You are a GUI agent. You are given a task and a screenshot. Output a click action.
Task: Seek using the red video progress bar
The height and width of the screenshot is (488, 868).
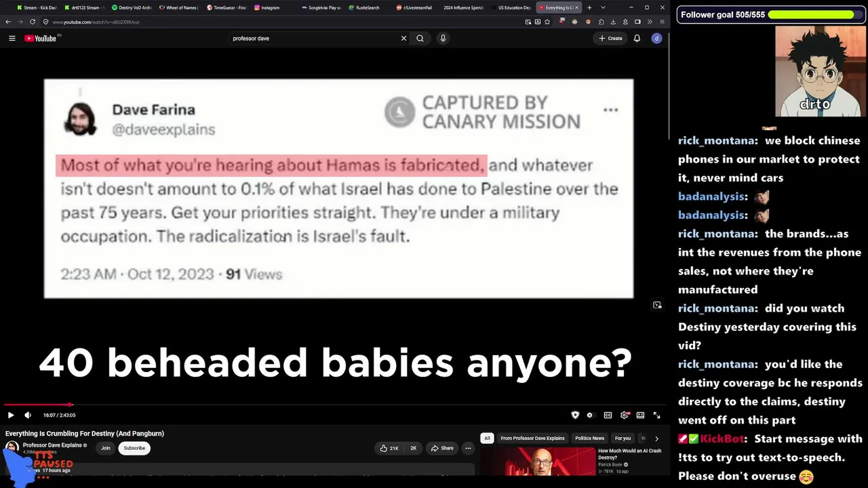coord(334,405)
